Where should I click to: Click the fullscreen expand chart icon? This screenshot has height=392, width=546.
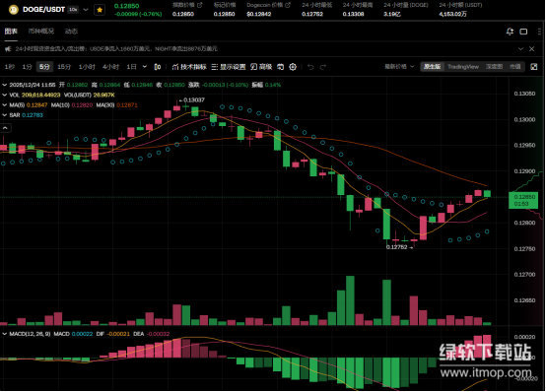click(534, 67)
